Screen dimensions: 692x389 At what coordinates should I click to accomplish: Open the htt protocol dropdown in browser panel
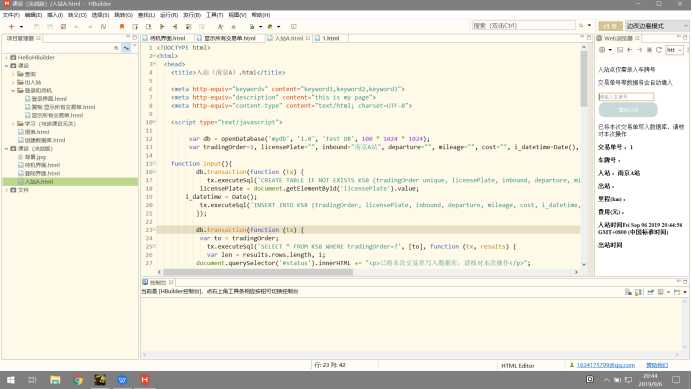point(674,50)
